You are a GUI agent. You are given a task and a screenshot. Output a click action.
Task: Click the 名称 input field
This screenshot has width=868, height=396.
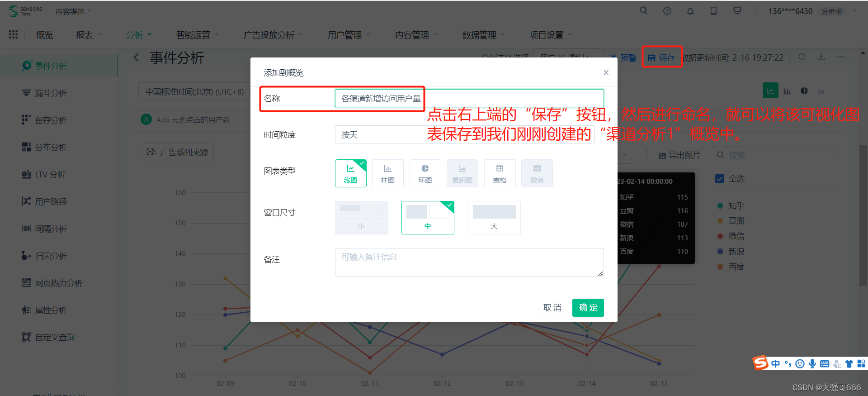(x=469, y=98)
